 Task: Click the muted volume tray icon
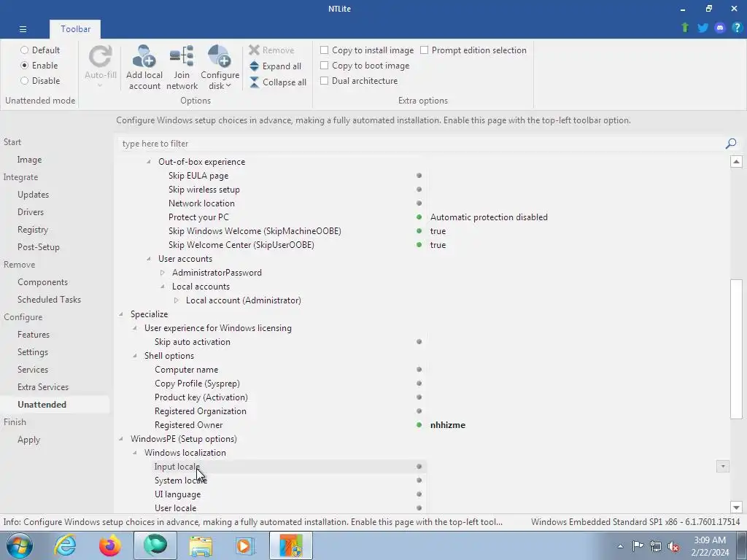pos(673,546)
